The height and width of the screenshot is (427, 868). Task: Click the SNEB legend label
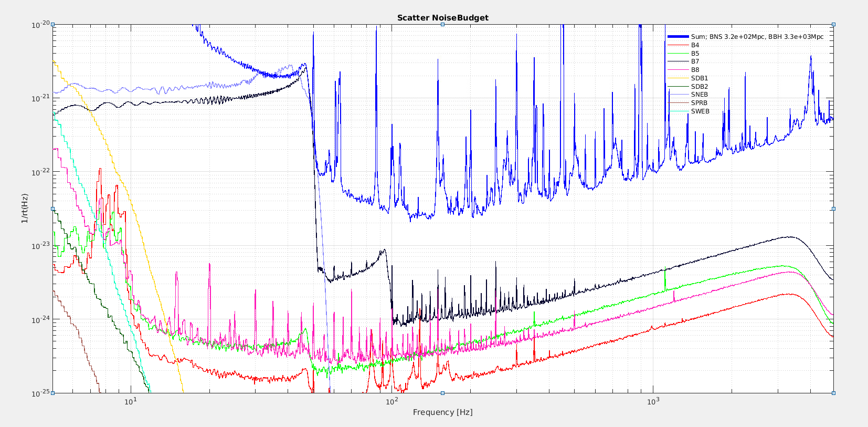[x=699, y=95]
